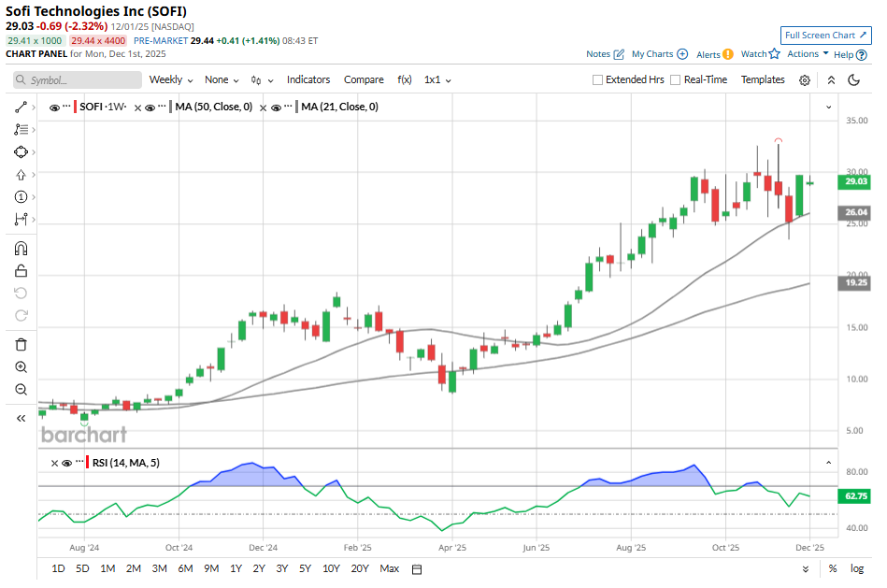Select the 2Y time range
The width and height of the screenshot is (887, 588).
click(x=259, y=568)
